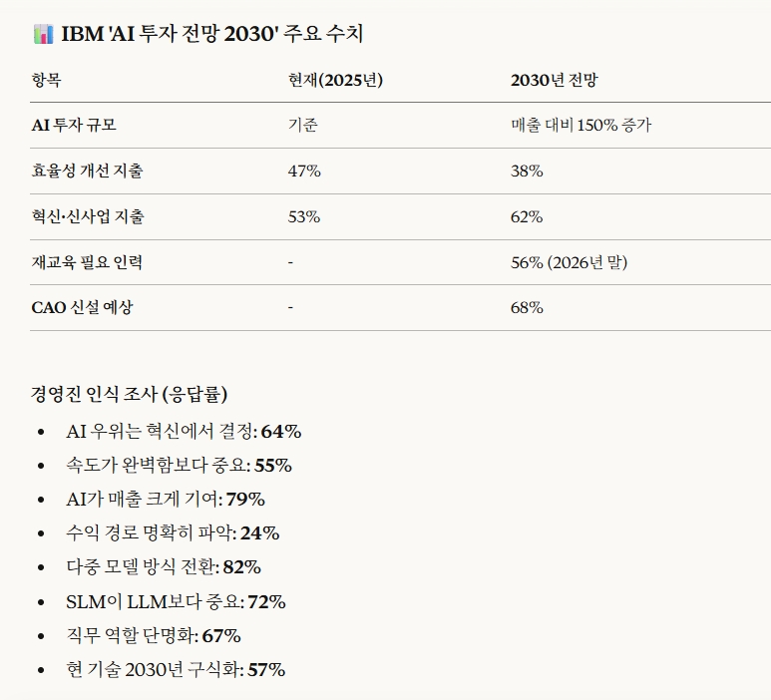771x700 pixels.
Task: Click the 'AI 우위는 혁신에서 결정' list item
Action: pyautogui.click(x=183, y=432)
